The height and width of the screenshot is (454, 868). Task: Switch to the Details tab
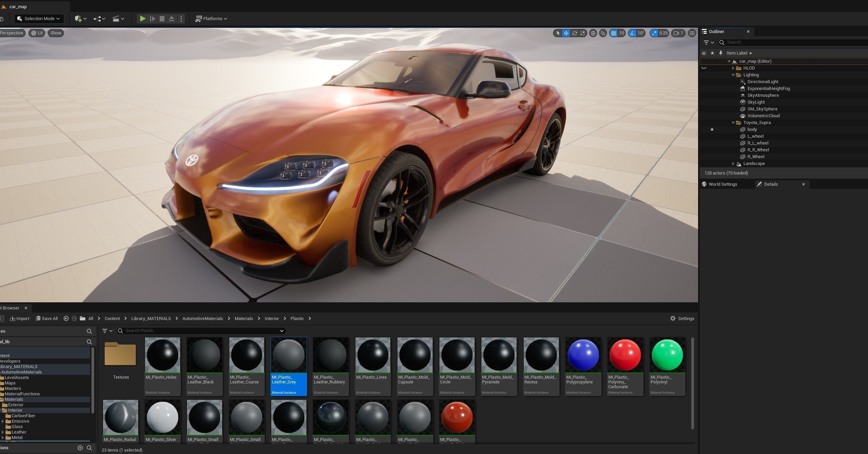pyautogui.click(x=770, y=184)
